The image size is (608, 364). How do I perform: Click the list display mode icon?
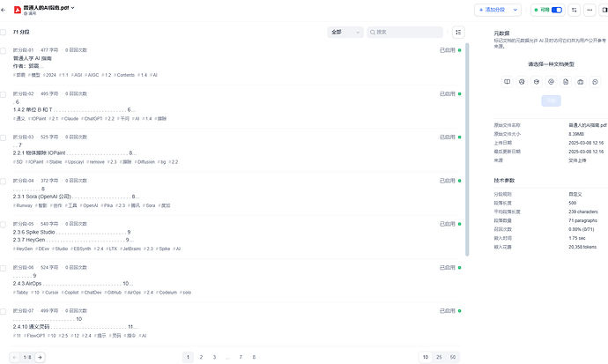click(458, 32)
